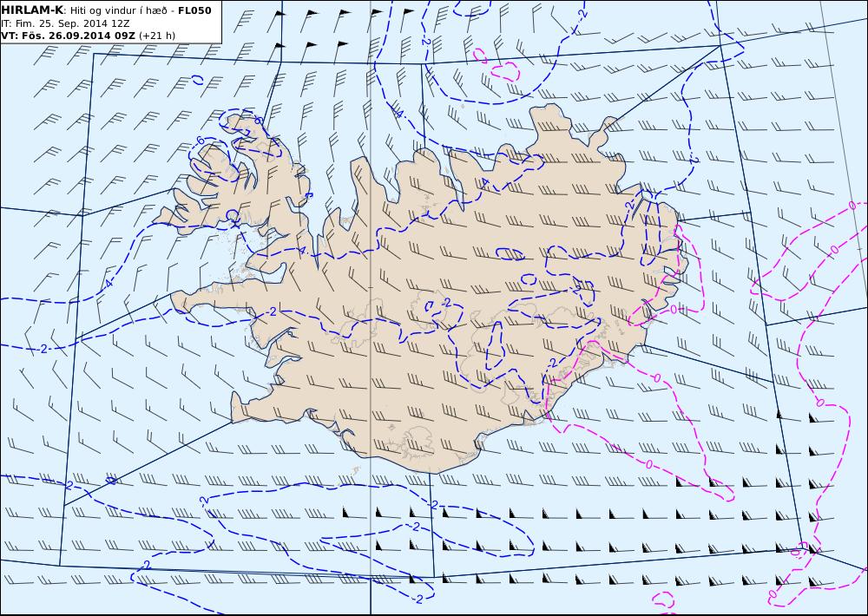Click the title line "HIRLAM-K: Hiti og vindur í hæð - FL050"
The height and width of the screenshot is (616, 868).
(x=106, y=10)
